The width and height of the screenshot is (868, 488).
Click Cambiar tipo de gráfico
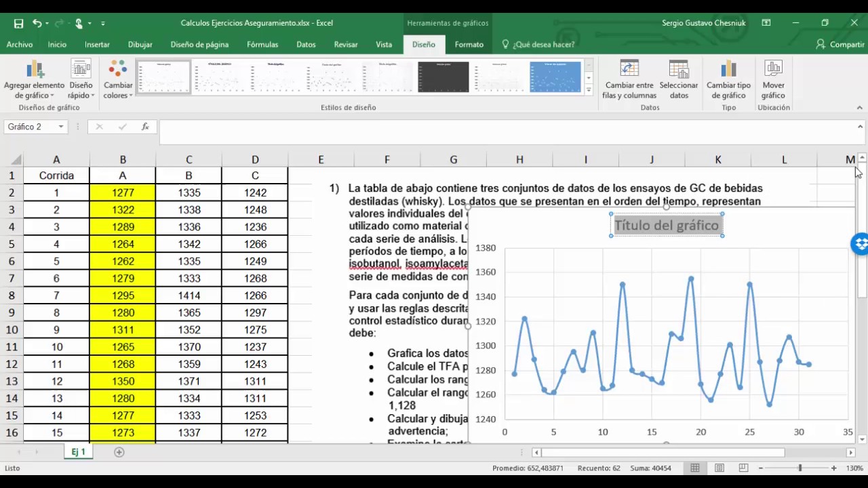[728, 80]
